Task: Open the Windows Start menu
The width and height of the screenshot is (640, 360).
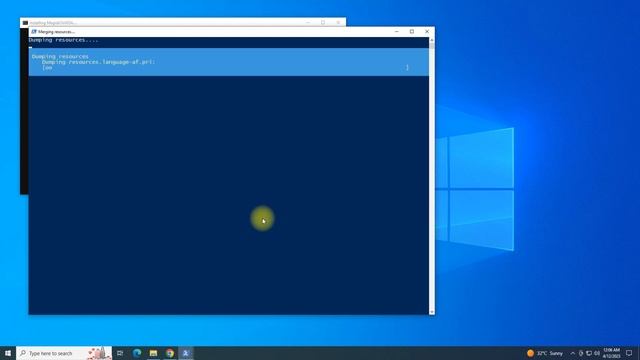Action: [x=8, y=353]
